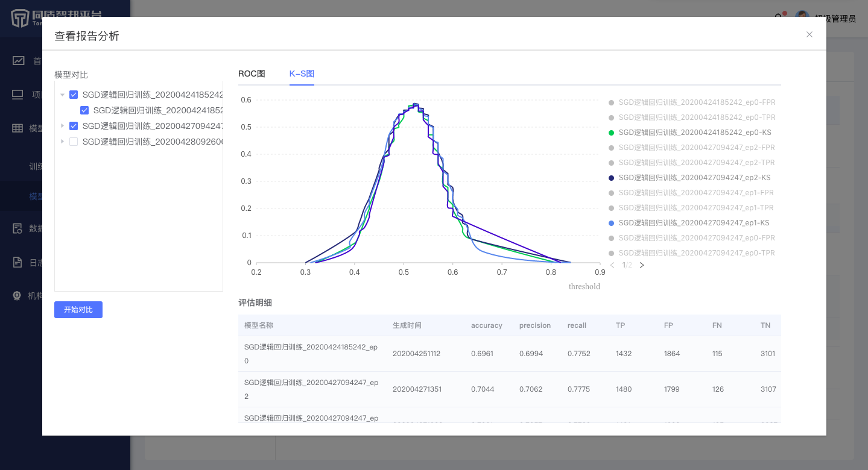Uncheck the parent SGD逻辑回归训练_20200424185242 checkbox
This screenshot has width=868, height=470.
click(x=74, y=95)
